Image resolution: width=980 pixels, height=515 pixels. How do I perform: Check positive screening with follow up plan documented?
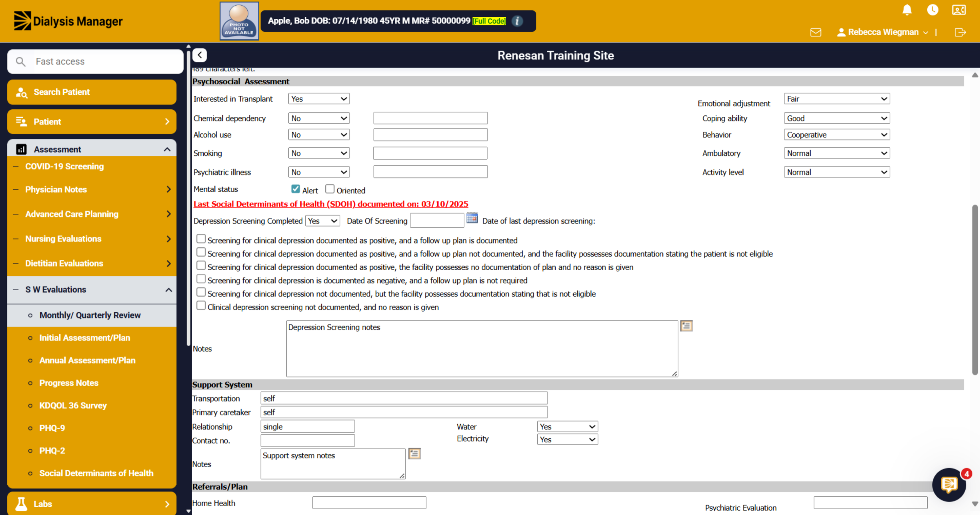coord(201,239)
